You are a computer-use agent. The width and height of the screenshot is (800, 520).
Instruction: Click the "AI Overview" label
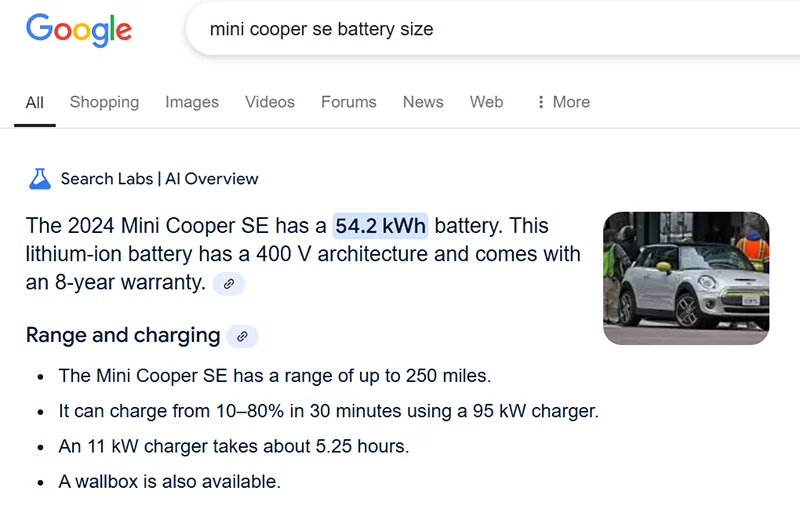coord(212,179)
